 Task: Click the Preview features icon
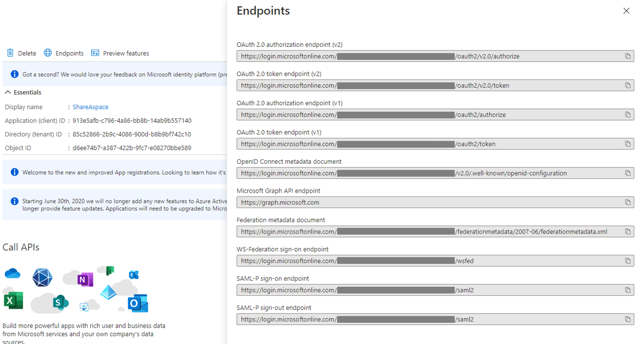pos(95,53)
